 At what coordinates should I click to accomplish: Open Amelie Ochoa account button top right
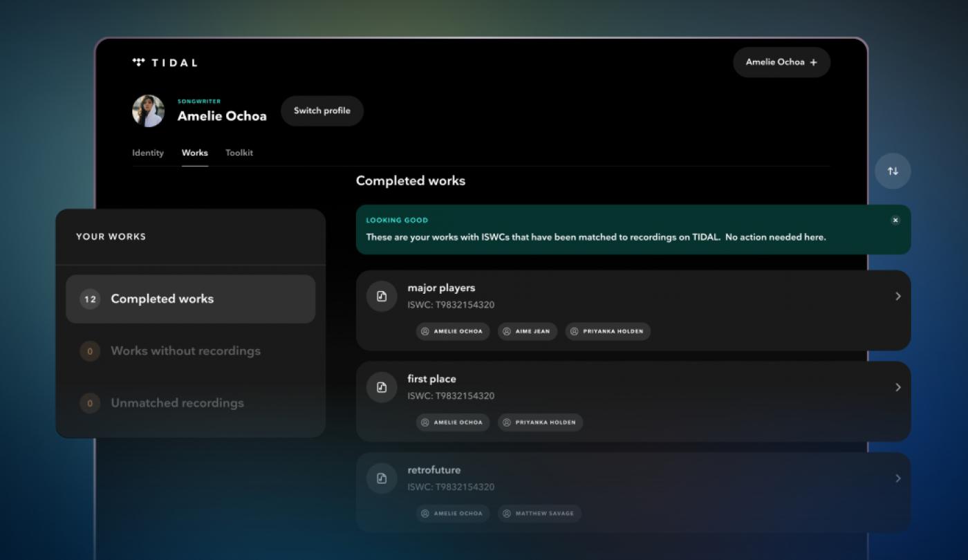pos(781,62)
